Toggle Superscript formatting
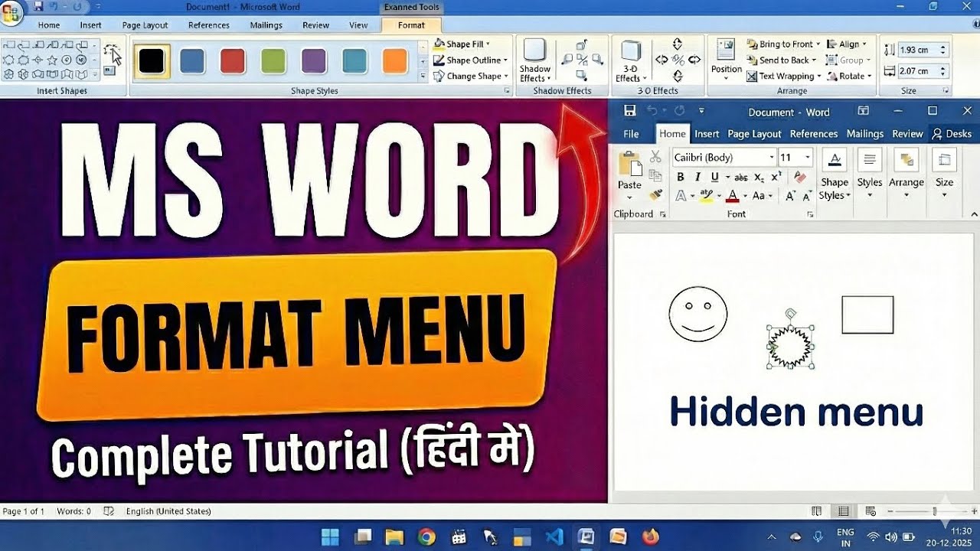The image size is (980, 551). point(776,177)
